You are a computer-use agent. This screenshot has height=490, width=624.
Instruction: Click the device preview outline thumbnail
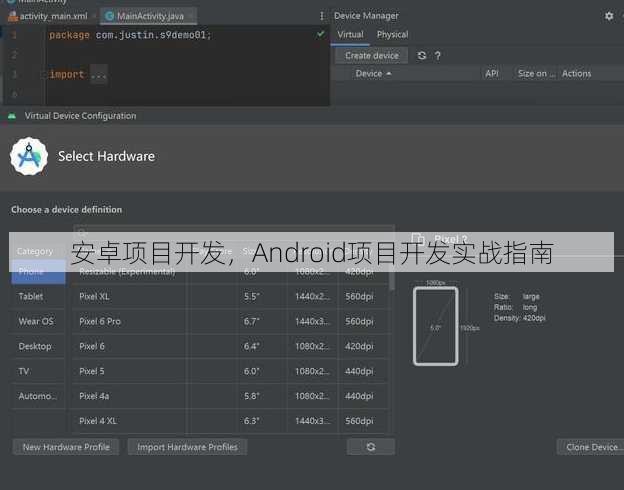(x=436, y=326)
